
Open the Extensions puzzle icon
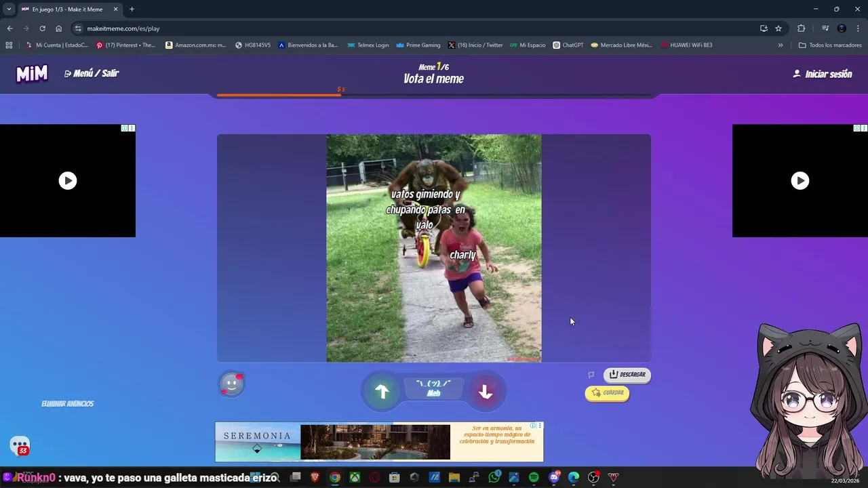pos(801,28)
